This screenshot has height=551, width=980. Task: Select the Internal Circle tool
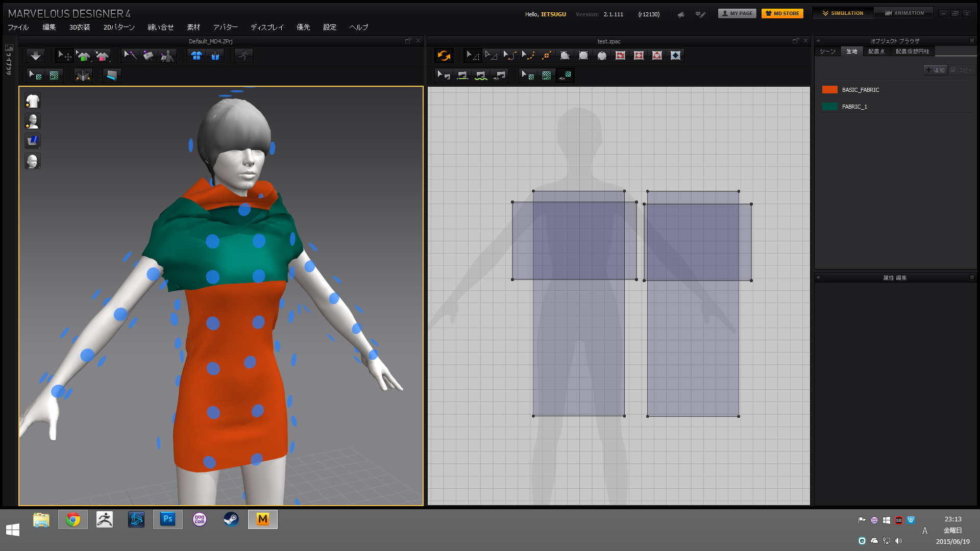tap(657, 56)
